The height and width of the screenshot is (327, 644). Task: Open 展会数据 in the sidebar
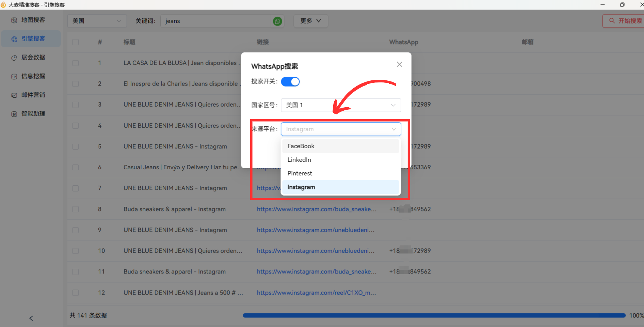[x=31, y=58]
